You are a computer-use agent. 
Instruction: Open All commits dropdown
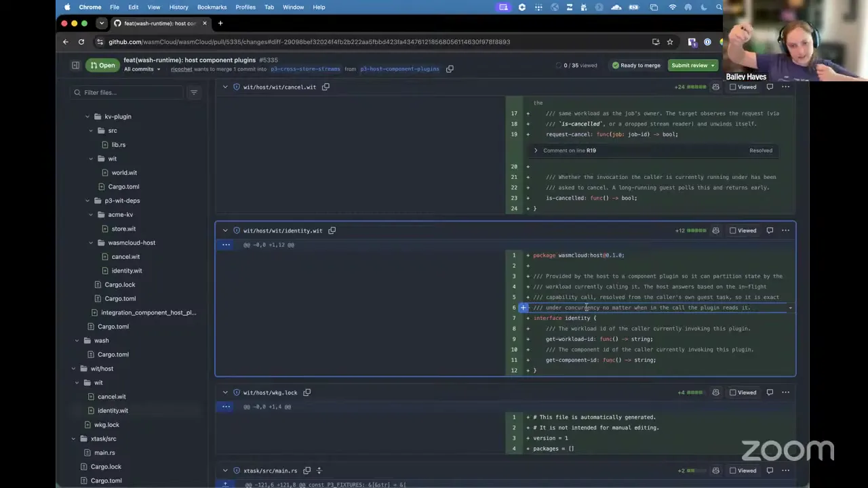pyautogui.click(x=142, y=69)
